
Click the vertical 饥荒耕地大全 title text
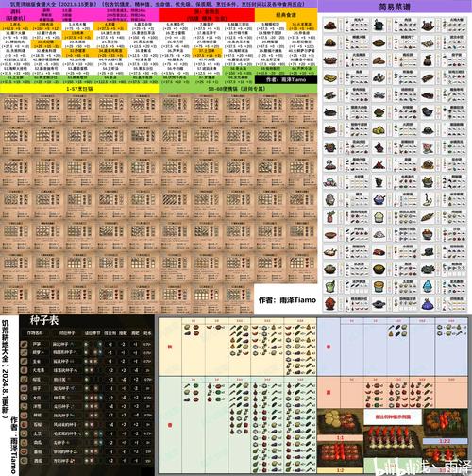[x=6, y=369]
